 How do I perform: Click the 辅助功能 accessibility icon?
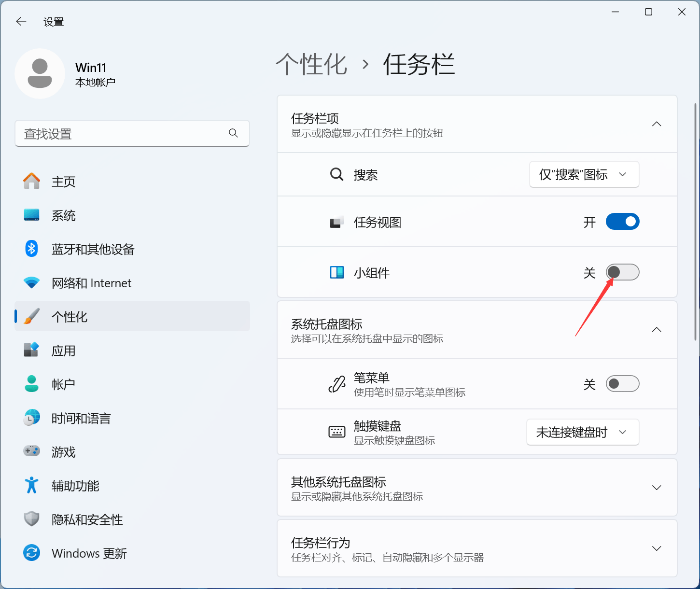[32, 486]
